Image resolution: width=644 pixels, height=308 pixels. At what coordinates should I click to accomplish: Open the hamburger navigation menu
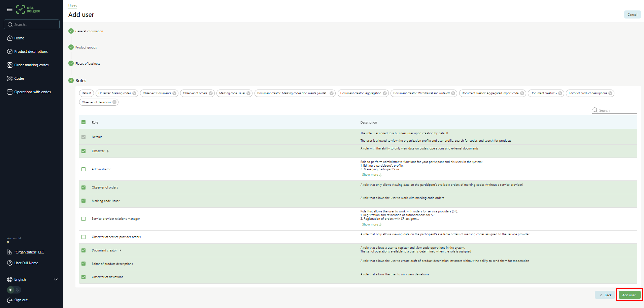[9, 9]
